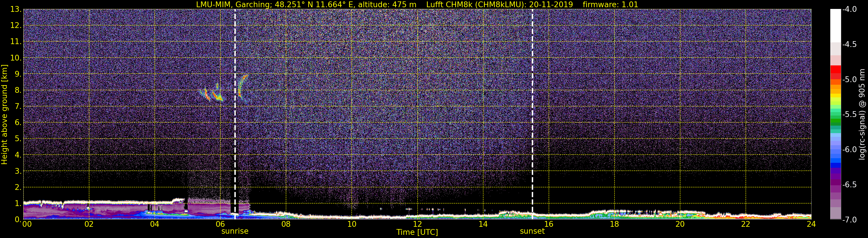Click the 'altitude: 475 m' text in the title

click(387, 5)
